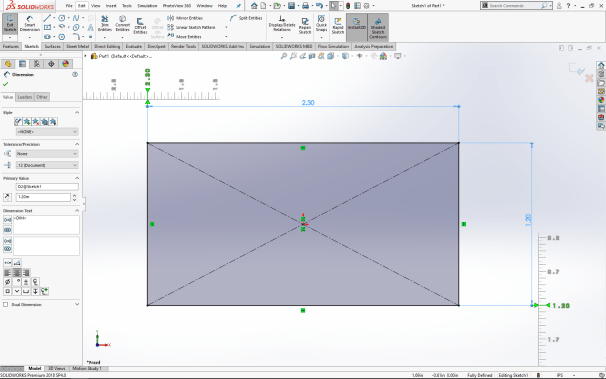Switch to the Other tab
The image size is (606, 379).
[x=42, y=97]
